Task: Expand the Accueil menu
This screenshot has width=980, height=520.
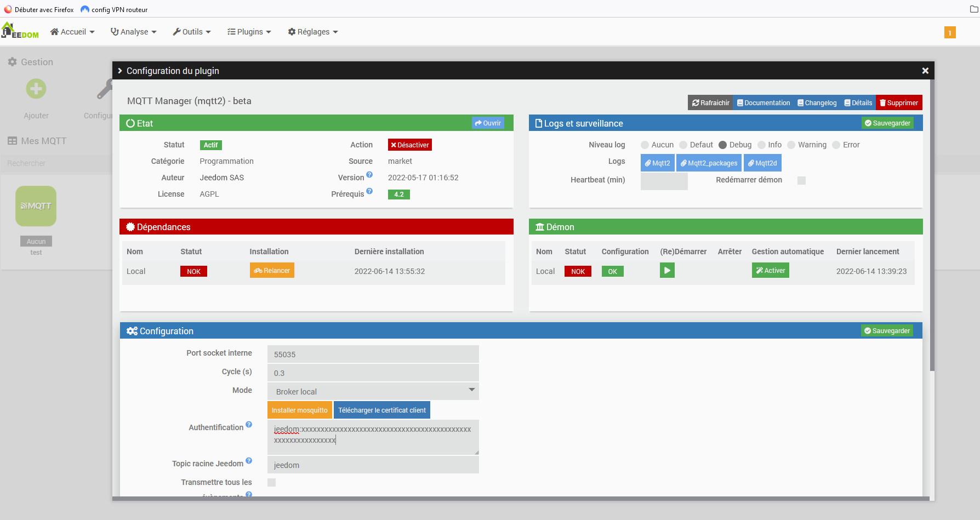Action: (x=72, y=32)
